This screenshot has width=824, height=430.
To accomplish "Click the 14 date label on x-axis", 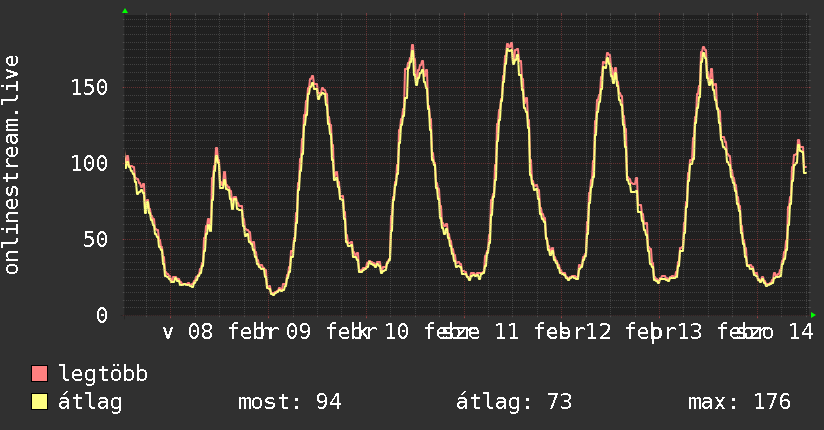I will pyautogui.click(x=801, y=332).
